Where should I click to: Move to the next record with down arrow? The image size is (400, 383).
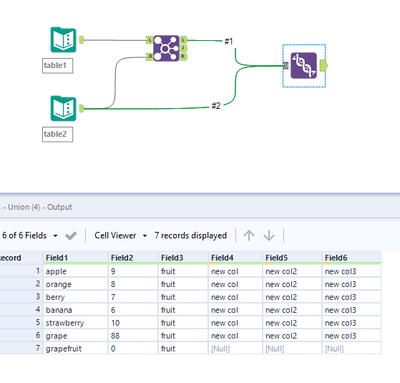click(x=269, y=236)
